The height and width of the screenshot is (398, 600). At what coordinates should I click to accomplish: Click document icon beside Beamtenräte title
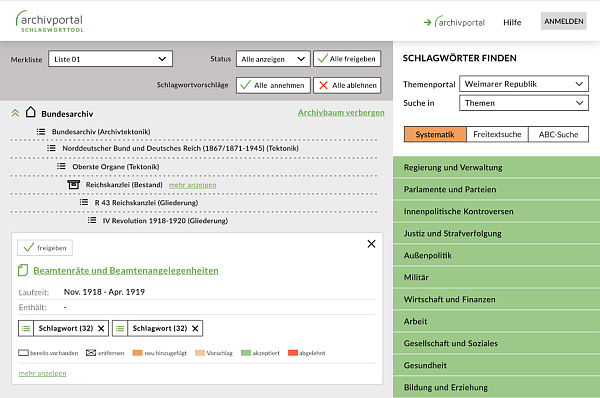pos(23,270)
